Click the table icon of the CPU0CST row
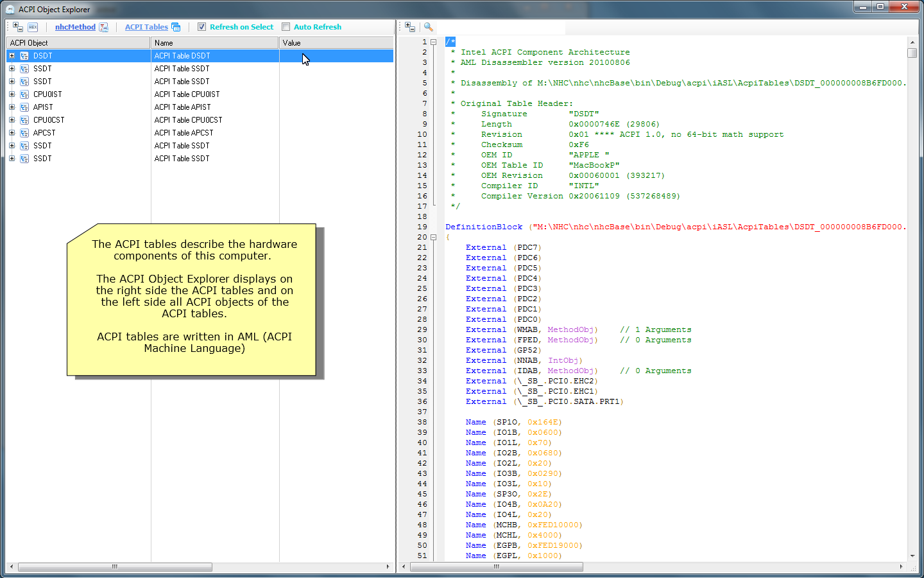 pos(24,120)
